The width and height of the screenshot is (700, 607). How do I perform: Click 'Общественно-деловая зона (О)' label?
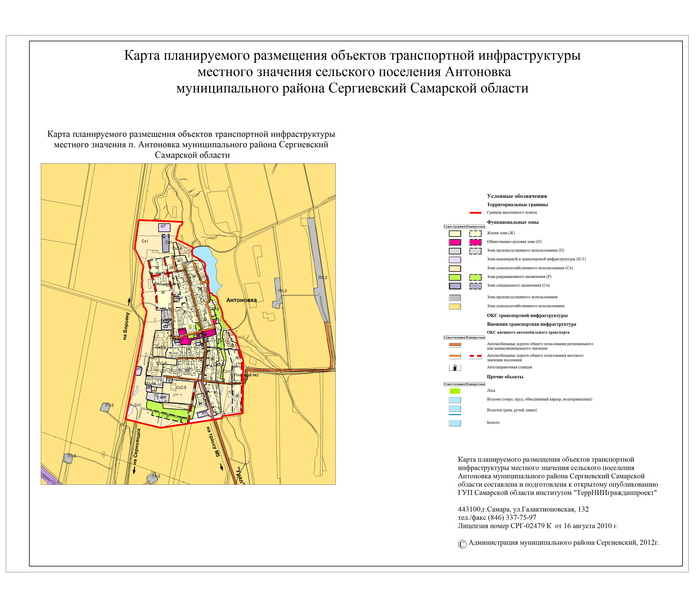tap(514, 242)
